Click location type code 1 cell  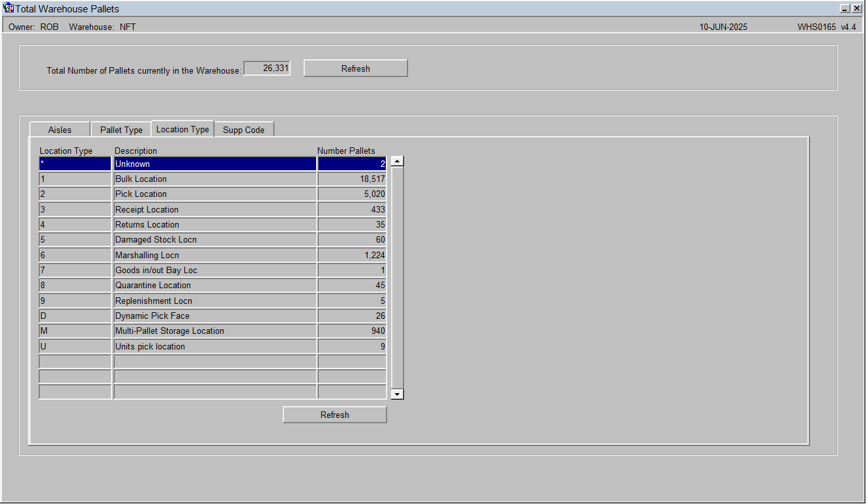[75, 179]
